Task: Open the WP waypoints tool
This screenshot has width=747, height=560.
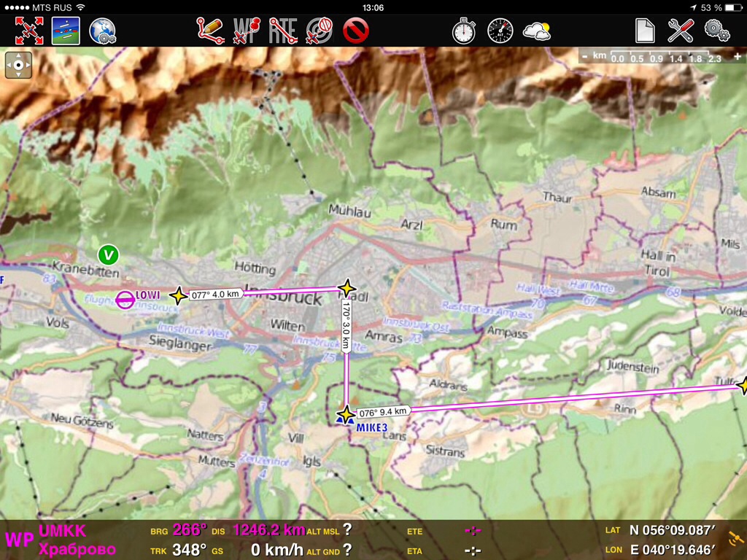Action: (x=247, y=31)
